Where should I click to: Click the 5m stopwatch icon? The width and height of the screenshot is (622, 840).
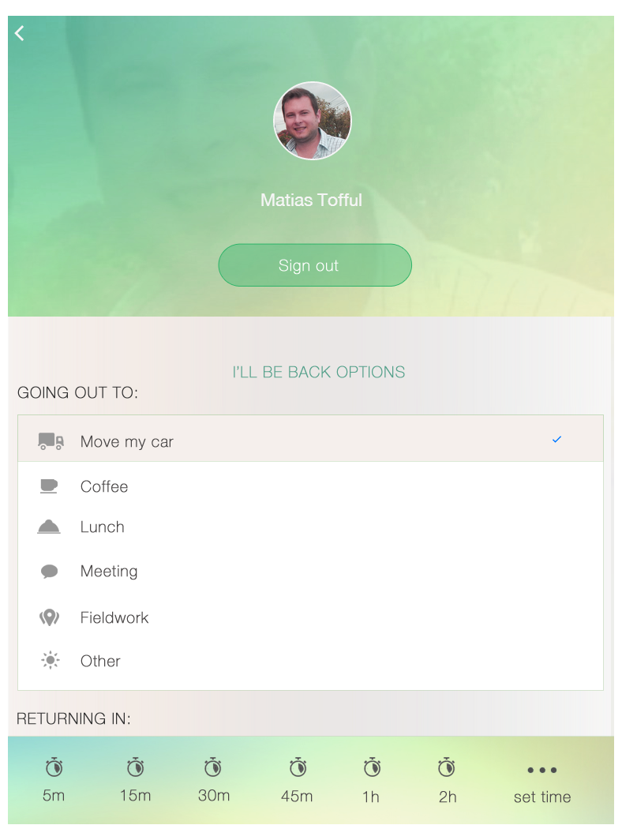coord(53,765)
